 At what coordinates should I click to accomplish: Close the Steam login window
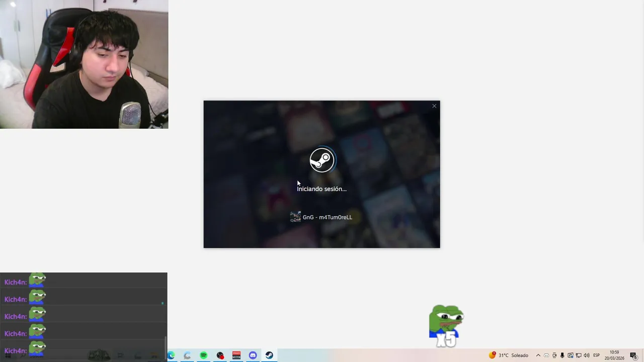[434, 106]
